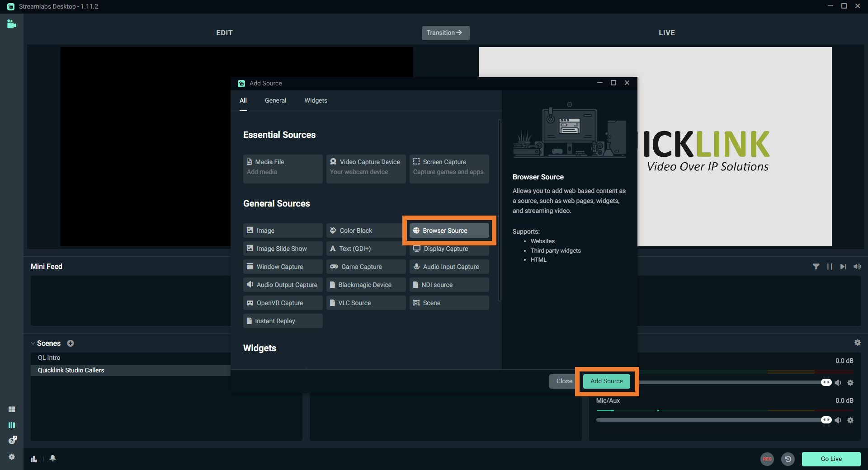Toggle the replay buffer button
The image size is (868, 470).
tap(788, 459)
